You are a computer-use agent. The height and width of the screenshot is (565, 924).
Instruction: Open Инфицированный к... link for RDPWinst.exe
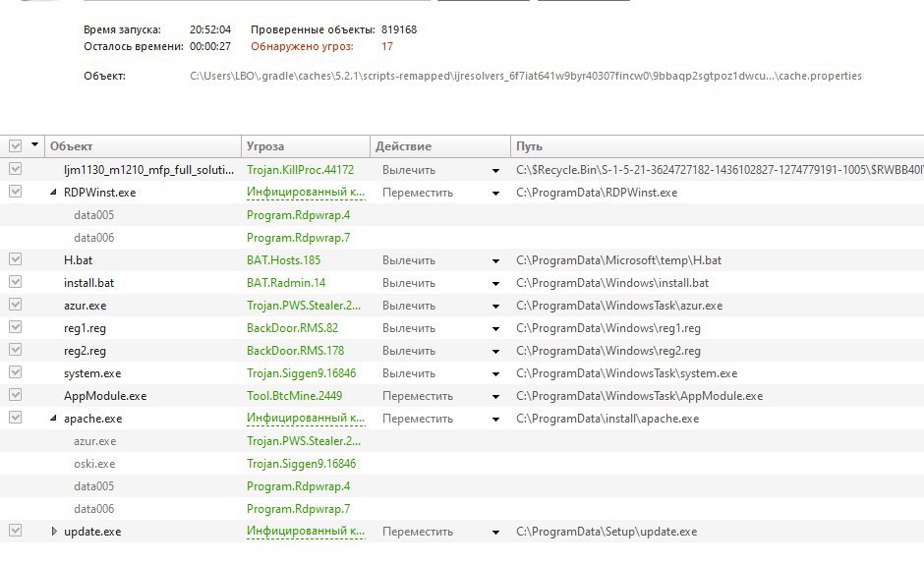306,192
